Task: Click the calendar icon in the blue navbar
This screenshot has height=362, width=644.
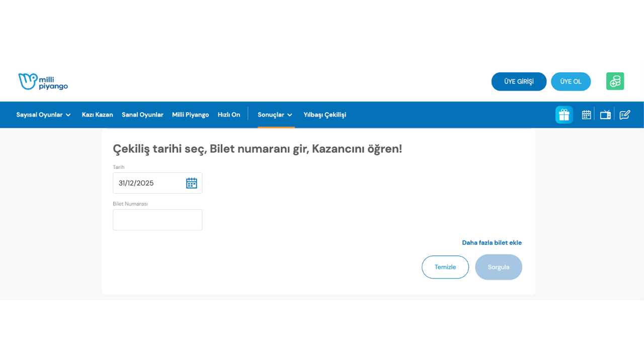Action: [586, 115]
